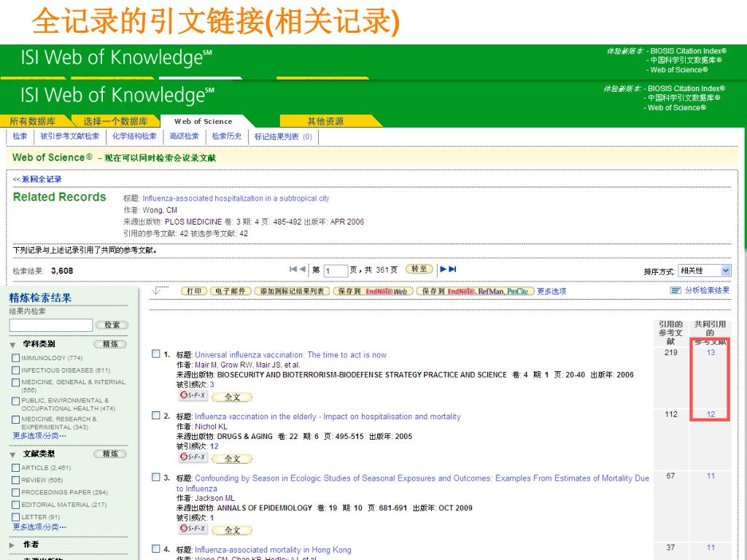
Task: Open the 检索 search menu item
Action: (x=20, y=136)
